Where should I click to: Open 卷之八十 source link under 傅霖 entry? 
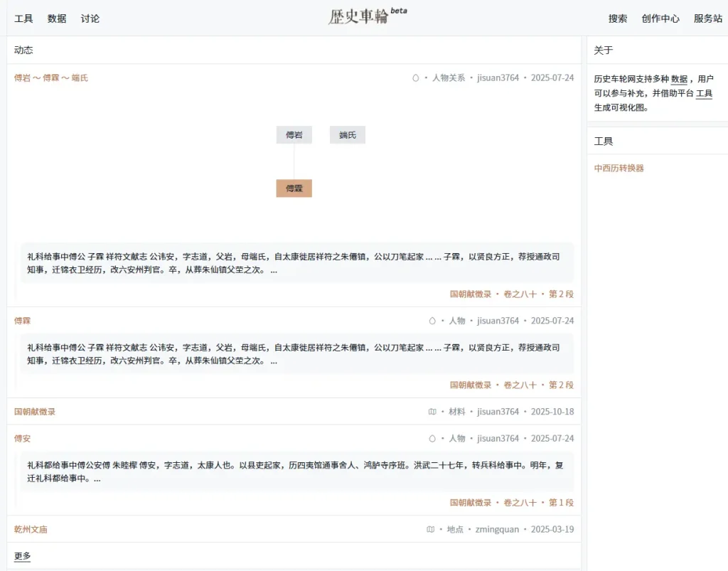pyautogui.click(x=520, y=385)
